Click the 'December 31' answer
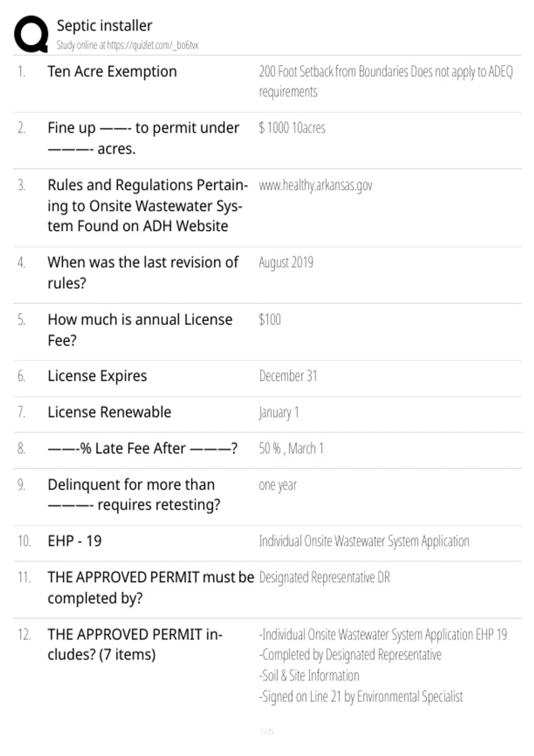Image resolution: width=534 pixels, height=756 pixels. click(x=288, y=376)
